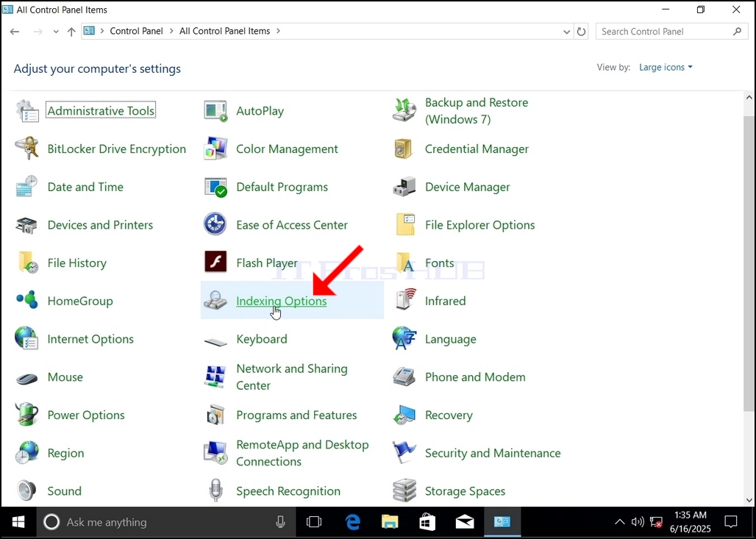Refresh the Control Panel view
The image size is (756, 539).
coord(582,32)
